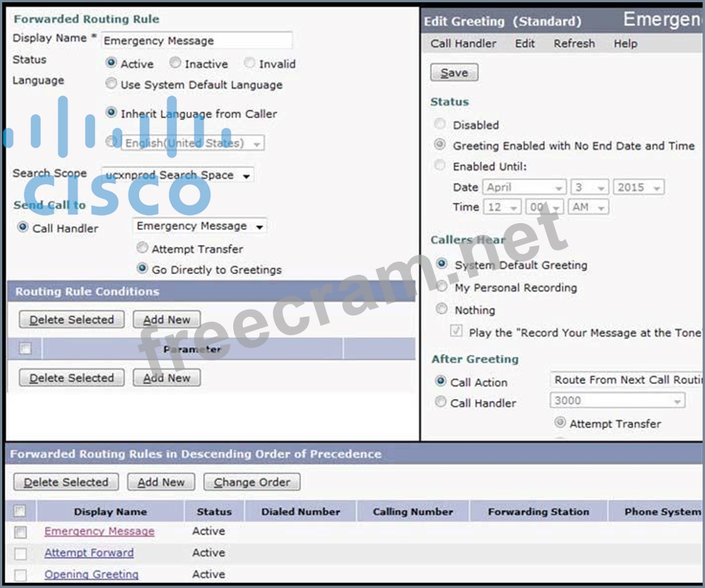The height and width of the screenshot is (588, 705).
Task: Click the Save button
Action: [454, 73]
